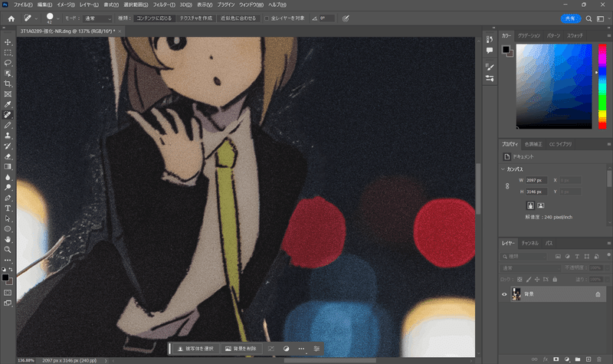Click the new group folder icon
Screen dimensions: 613x364
(x=578, y=359)
